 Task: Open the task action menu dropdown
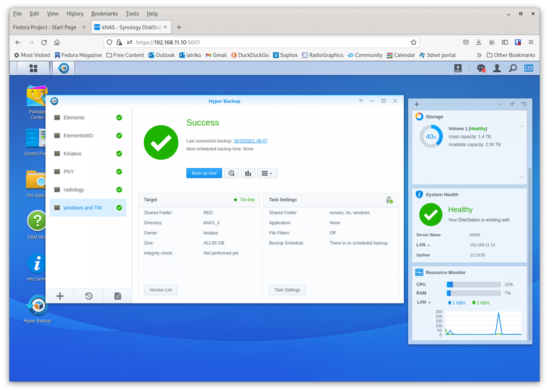(x=267, y=173)
